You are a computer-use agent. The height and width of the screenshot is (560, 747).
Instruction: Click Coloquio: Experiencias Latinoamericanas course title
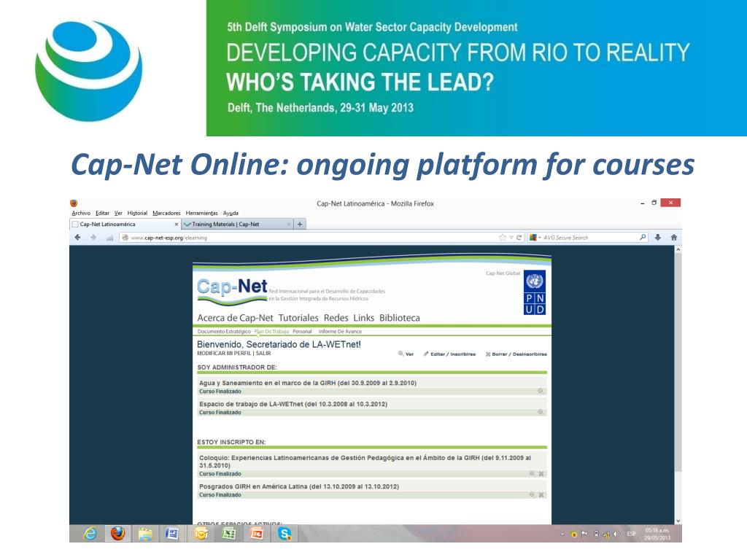pos(365,462)
